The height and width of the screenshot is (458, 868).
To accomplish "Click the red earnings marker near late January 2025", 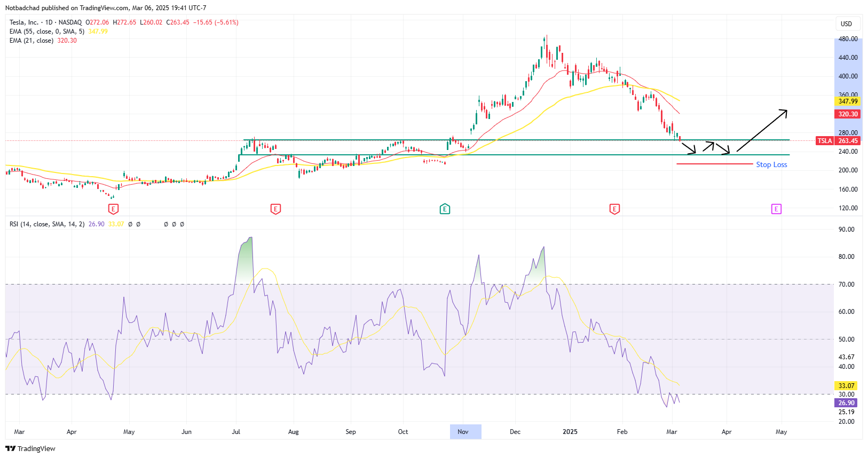I will (x=614, y=209).
